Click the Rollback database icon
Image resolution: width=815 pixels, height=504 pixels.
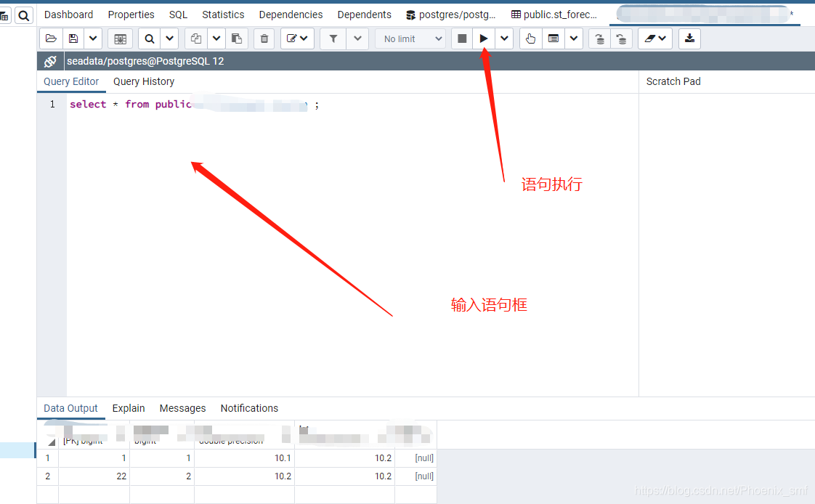(x=621, y=38)
